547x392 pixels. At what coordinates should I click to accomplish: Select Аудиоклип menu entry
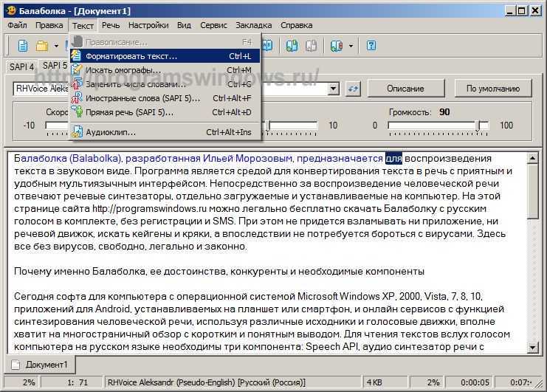coord(165,132)
